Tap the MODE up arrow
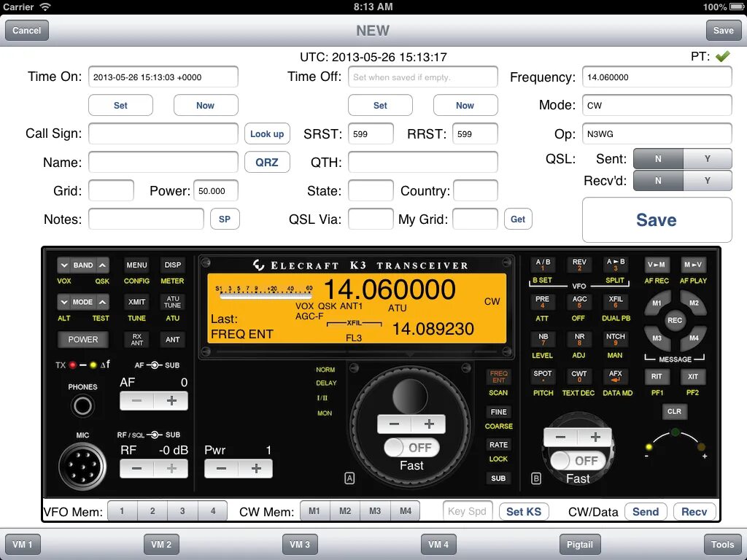Viewport: 747px width, 560px height. click(x=102, y=302)
